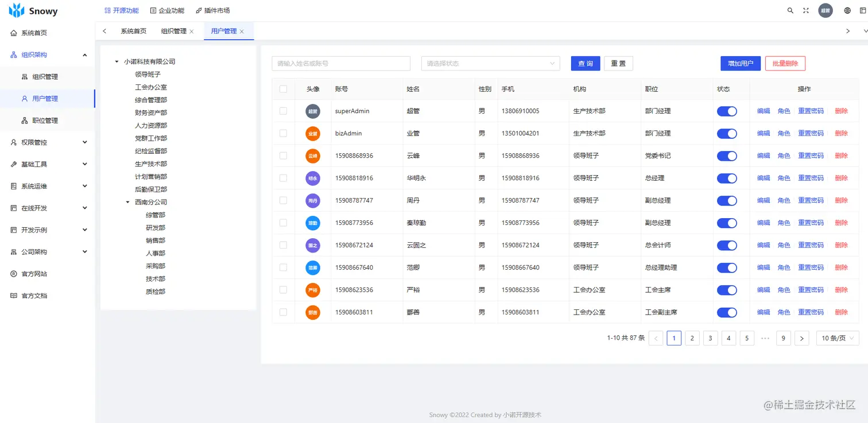
Task: Click the avatar for user 严裕
Action: (313, 290)
